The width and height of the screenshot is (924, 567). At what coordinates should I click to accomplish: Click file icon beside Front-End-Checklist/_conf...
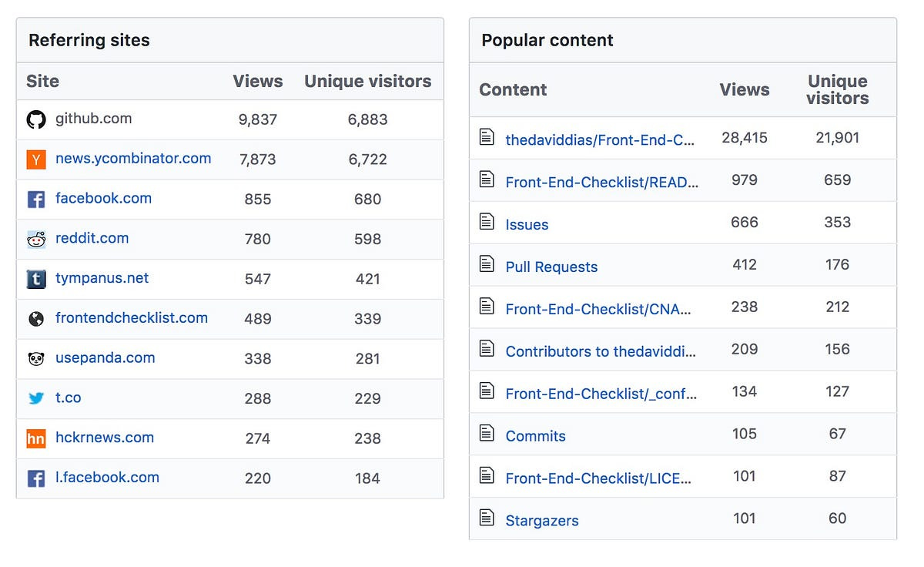coord(487,391)
